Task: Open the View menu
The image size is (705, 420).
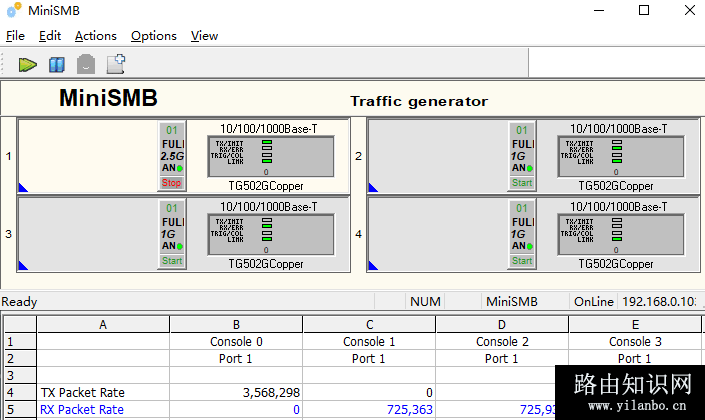Action: coord(204,36)
